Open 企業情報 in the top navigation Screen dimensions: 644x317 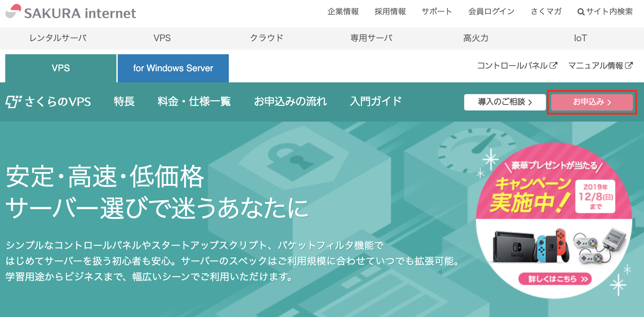click(343, 11)
